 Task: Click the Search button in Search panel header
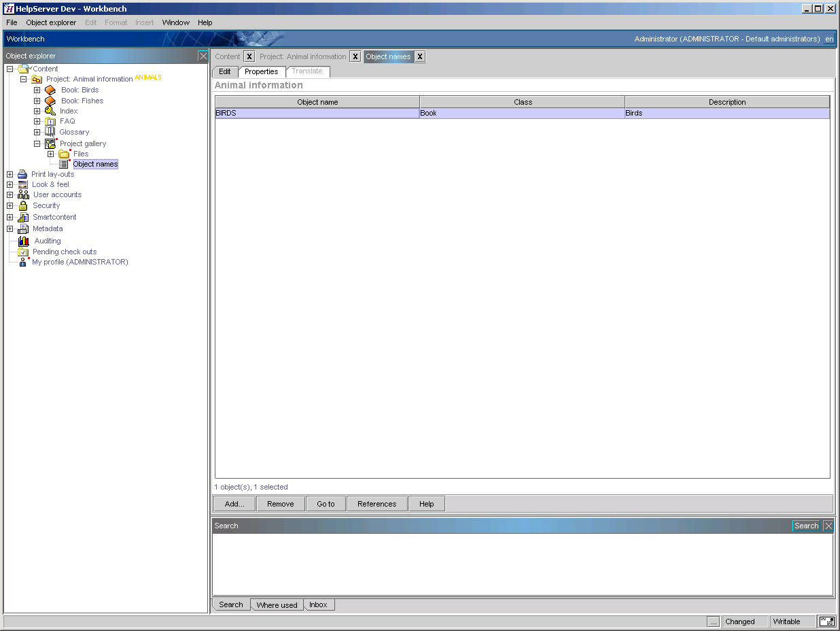807,526
